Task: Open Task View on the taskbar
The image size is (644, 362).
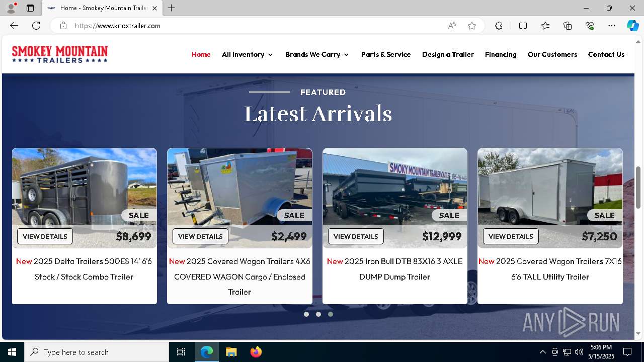Action: 181,352
